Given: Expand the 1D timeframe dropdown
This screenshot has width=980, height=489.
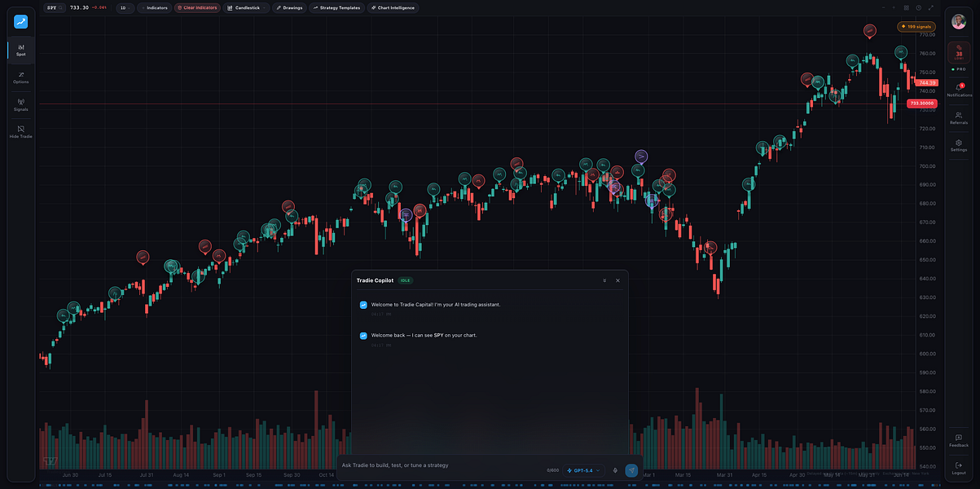Looking at the screenshot, I should (x=125, y=7).
